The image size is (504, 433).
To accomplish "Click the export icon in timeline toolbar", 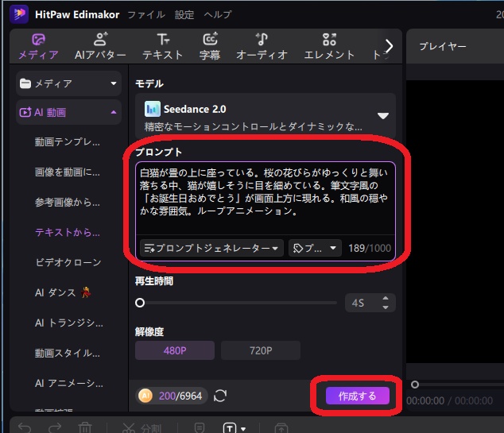I will tap(281, 428).
